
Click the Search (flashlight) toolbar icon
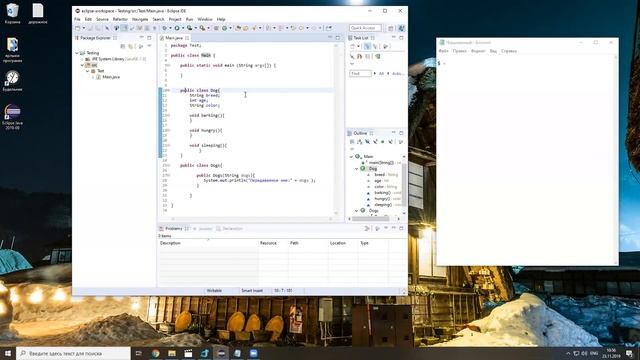coord(254,28)
